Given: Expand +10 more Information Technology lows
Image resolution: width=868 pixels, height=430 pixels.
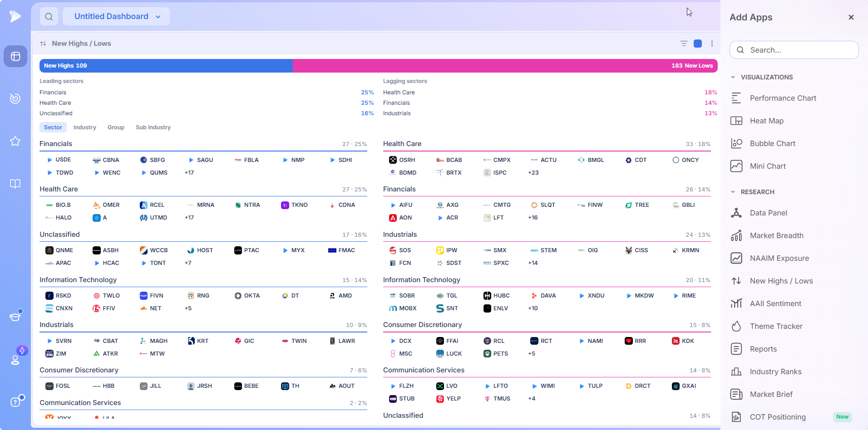Looking at the screenshot, I should tap(533, 308).
